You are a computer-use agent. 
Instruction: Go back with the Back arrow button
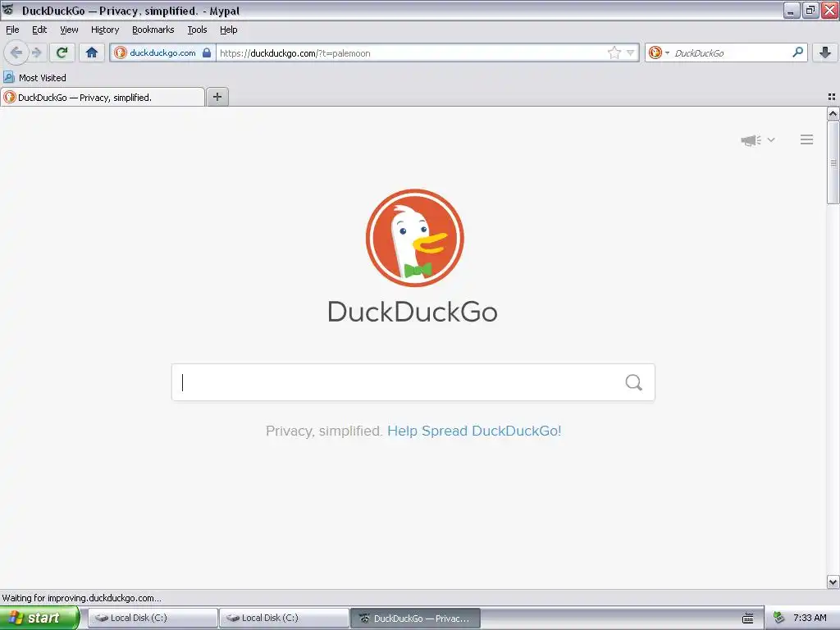(16, 52)
